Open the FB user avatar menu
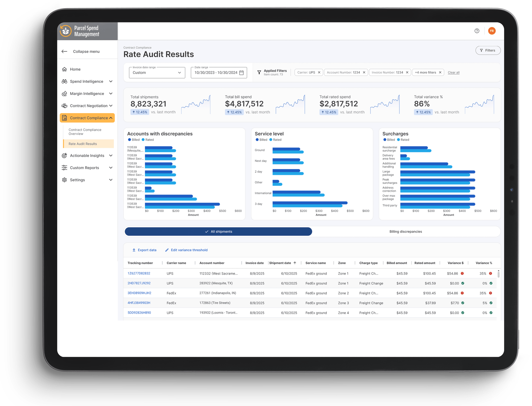 492,31
